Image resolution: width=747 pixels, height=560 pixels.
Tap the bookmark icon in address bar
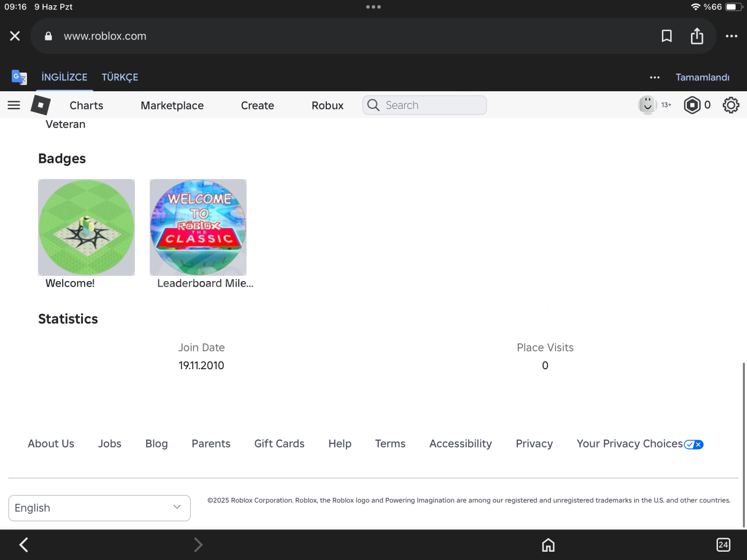pyautogui.click(x=667, y=36)
